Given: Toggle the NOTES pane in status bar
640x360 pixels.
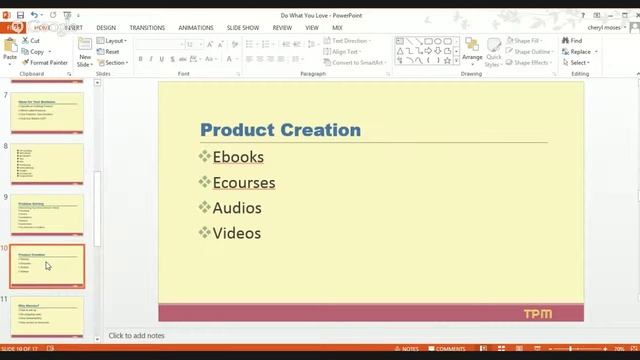Looking at the screenshot, I should (407, 349).
